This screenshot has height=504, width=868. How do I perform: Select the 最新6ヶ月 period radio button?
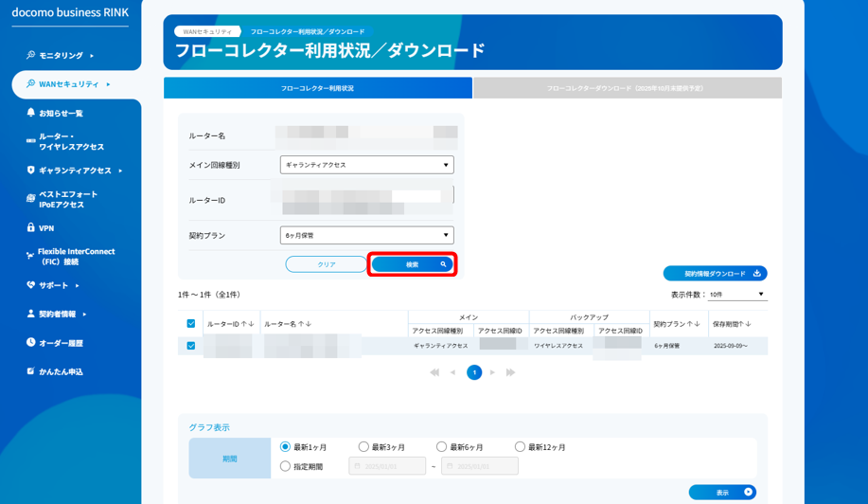(441, 446)
